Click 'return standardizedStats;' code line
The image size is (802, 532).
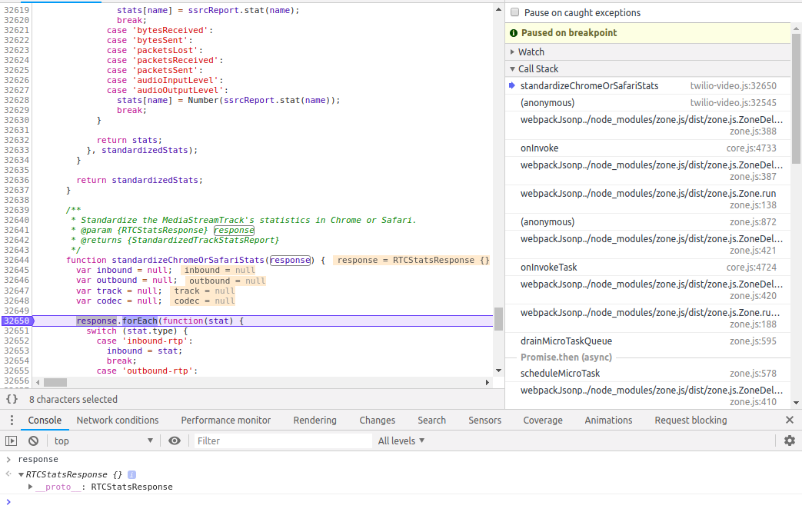[x=140, y=180]
